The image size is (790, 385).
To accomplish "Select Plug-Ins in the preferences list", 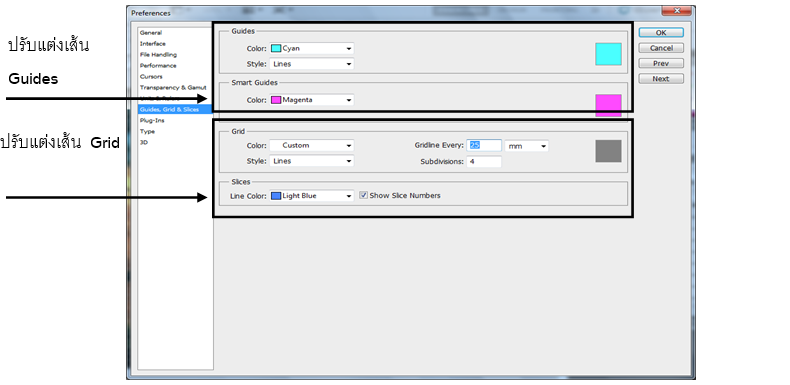I will [152, 120].
